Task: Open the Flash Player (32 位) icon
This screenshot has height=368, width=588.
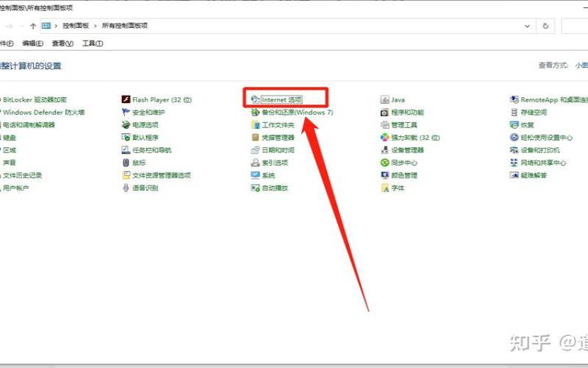Action: click(x=126, y=99)
